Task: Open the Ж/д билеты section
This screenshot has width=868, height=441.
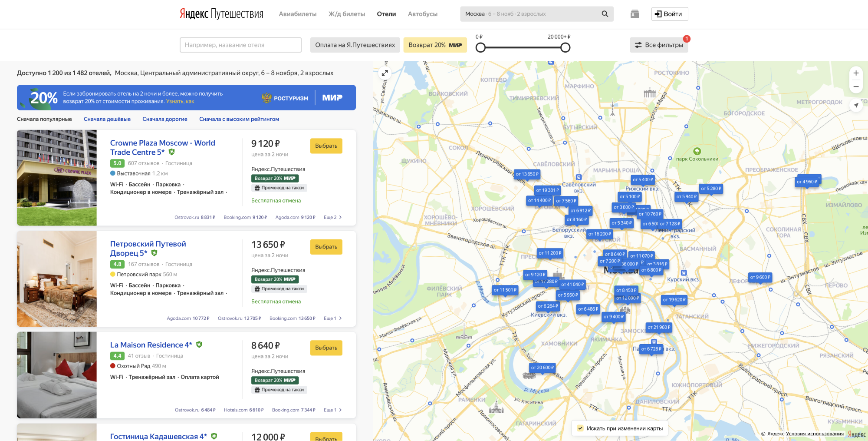Action: (x=347, y=14)
